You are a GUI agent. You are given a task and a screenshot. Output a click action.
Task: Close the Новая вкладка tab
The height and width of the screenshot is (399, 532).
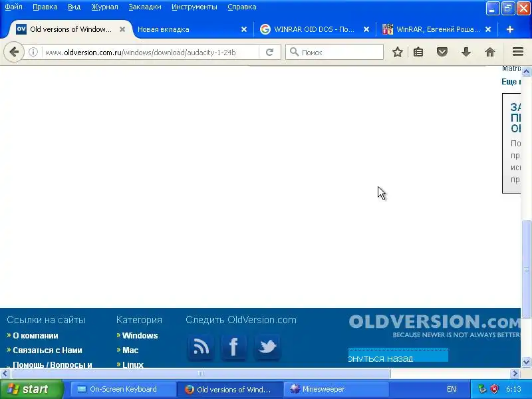(244, 29)
